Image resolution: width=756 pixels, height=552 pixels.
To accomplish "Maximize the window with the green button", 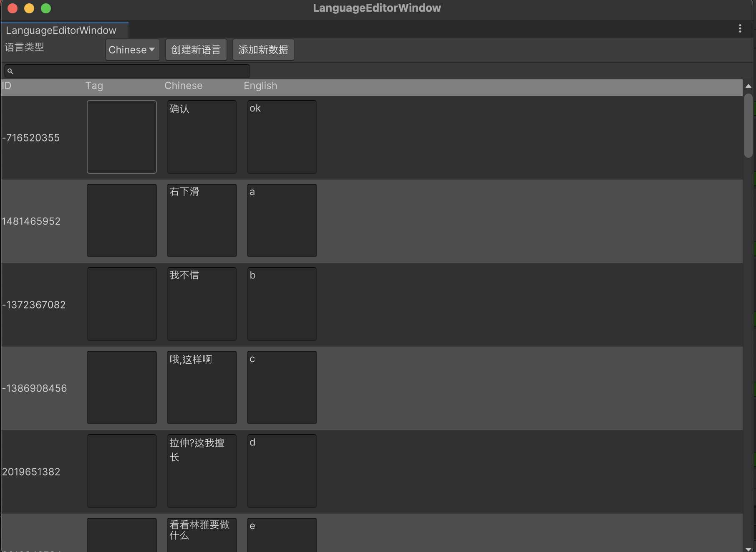I will click(x=46, y=8).
